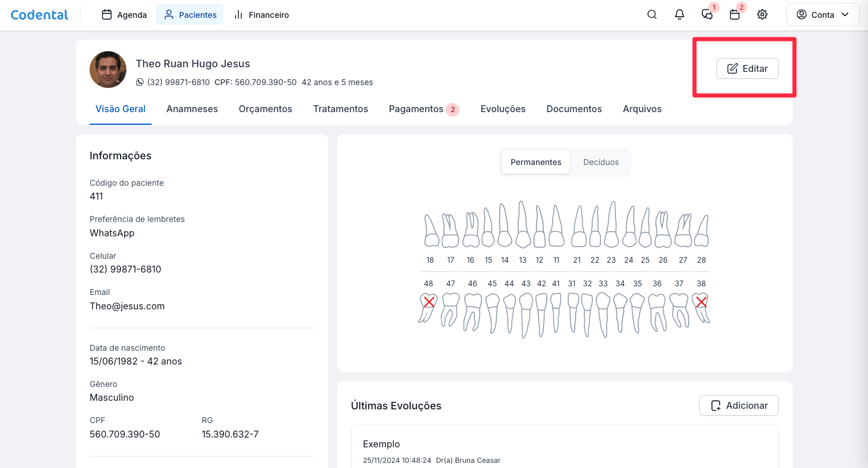Select tooth 11 on the odontogram
This screenshot has height=468, width=868.
pos(556,227)
